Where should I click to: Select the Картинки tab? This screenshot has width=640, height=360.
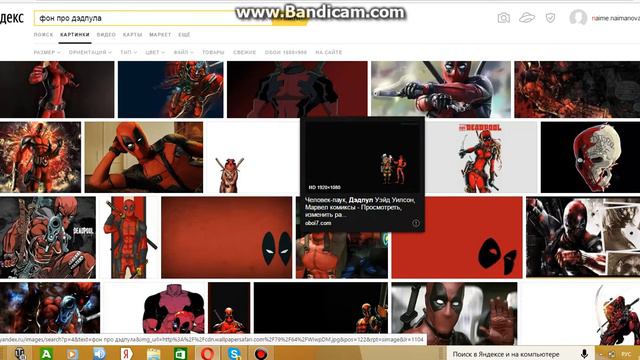pyautogui.click(x=75, y=35)
